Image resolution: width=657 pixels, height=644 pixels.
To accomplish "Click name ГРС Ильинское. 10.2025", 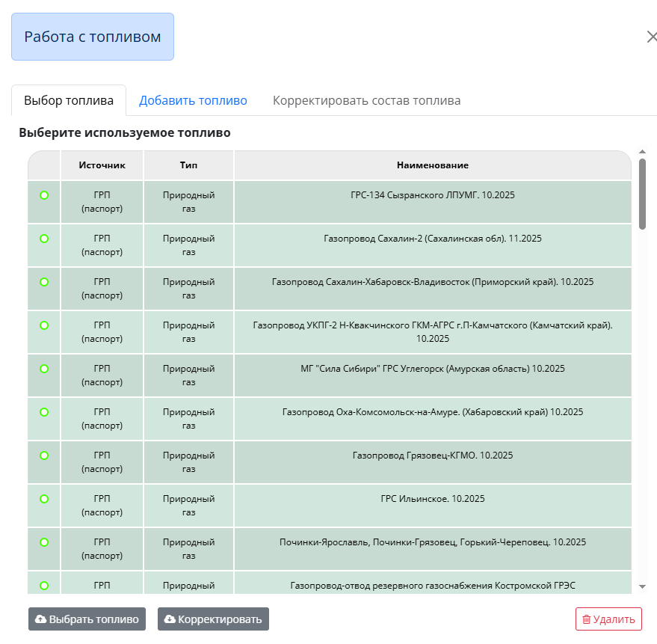I will [433, 499].
